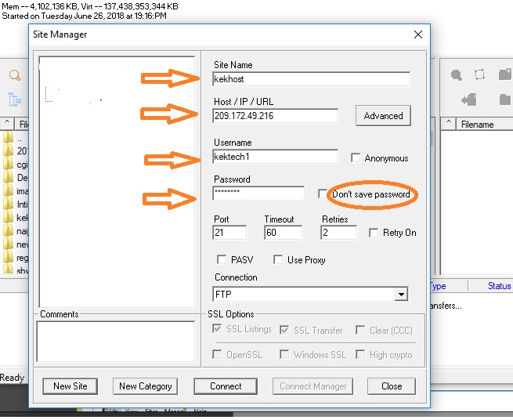Image resolution: width=513 pixels, height=420 pixels.
Task: Enable the Anonymous login checkbox
Action: coord(356,158)
